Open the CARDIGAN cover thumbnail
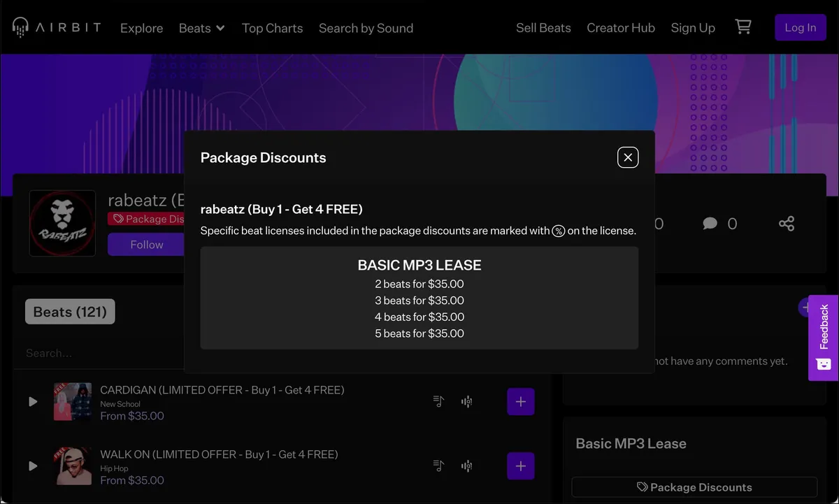This screenshot has height=504, width=839. click(73, 401)
